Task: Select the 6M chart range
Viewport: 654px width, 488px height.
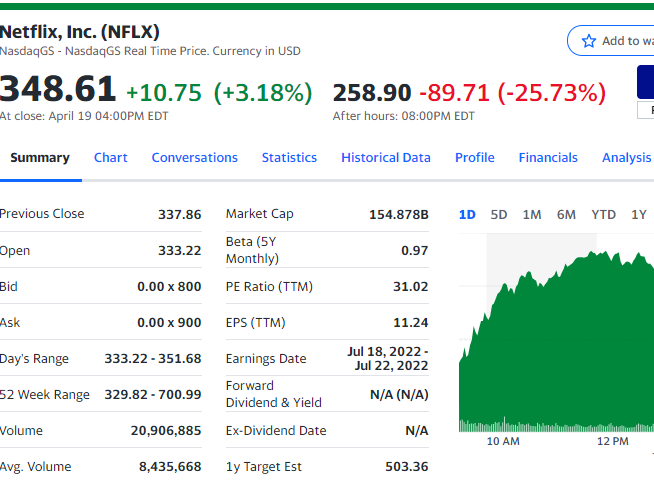Action: click(566, 215)
